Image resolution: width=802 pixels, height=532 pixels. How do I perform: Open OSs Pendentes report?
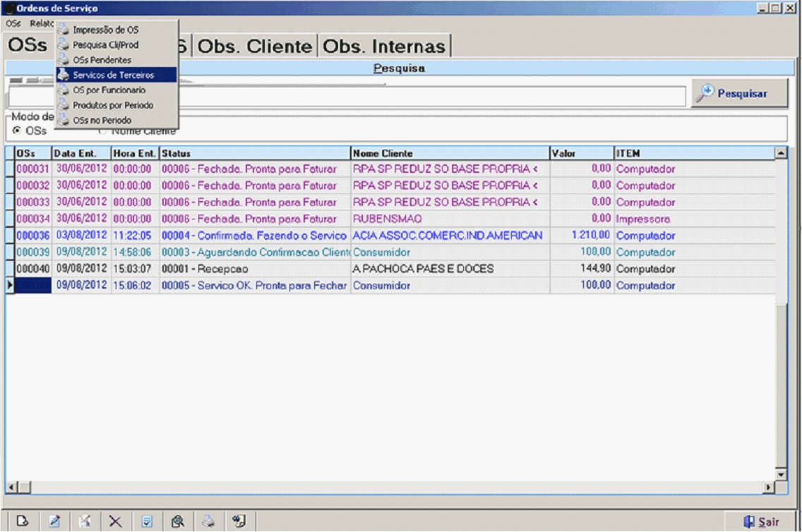(x=102, y=60)
